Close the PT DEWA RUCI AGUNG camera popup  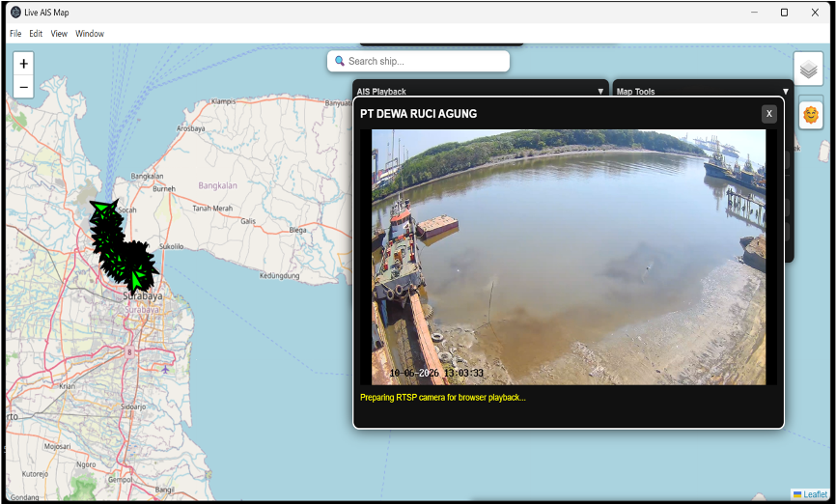click(768, 114)
